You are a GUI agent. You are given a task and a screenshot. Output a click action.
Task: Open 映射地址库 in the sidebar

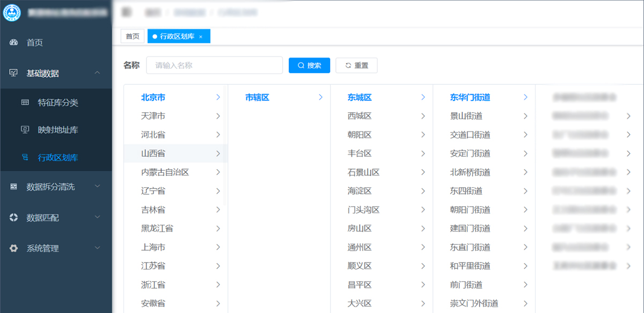pos(57,130)
